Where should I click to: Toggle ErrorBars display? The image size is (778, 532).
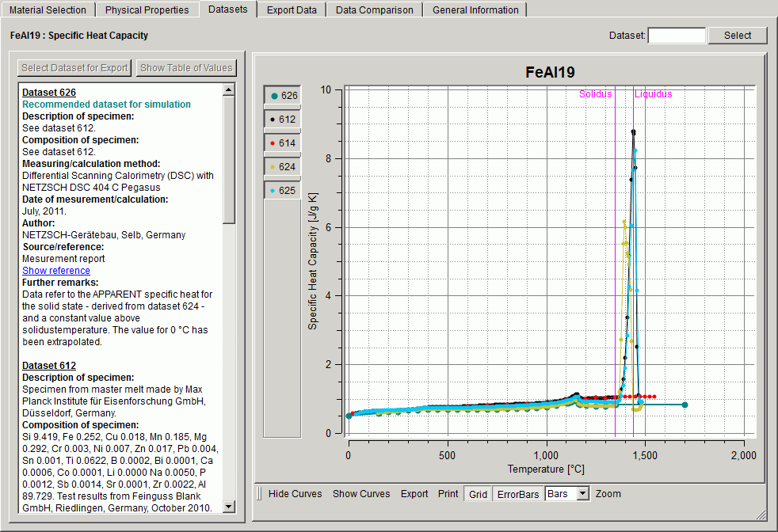pos(517,494)
